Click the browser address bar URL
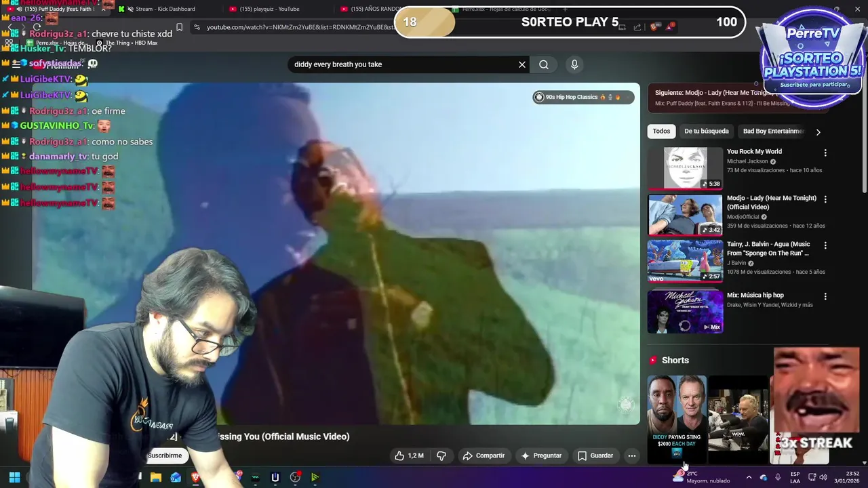Image resolution: width=868 pixels, height=488 pixels. tap(299, 27)
